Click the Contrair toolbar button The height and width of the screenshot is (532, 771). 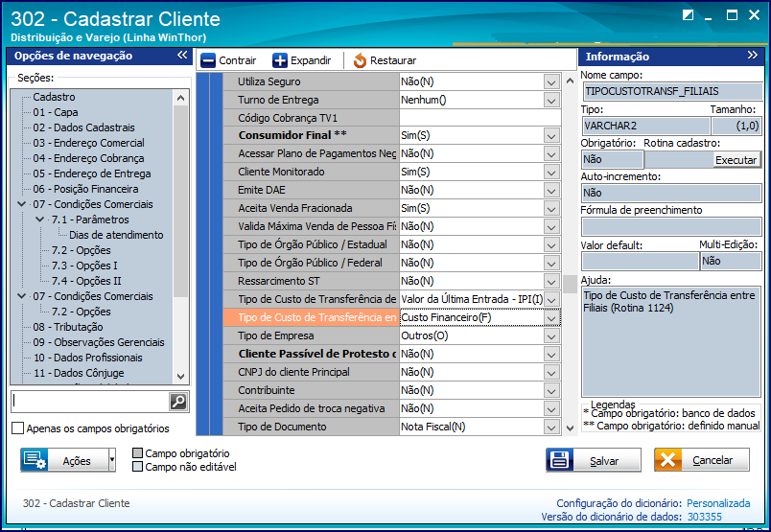pyautogui.click(x=229, y=60)
